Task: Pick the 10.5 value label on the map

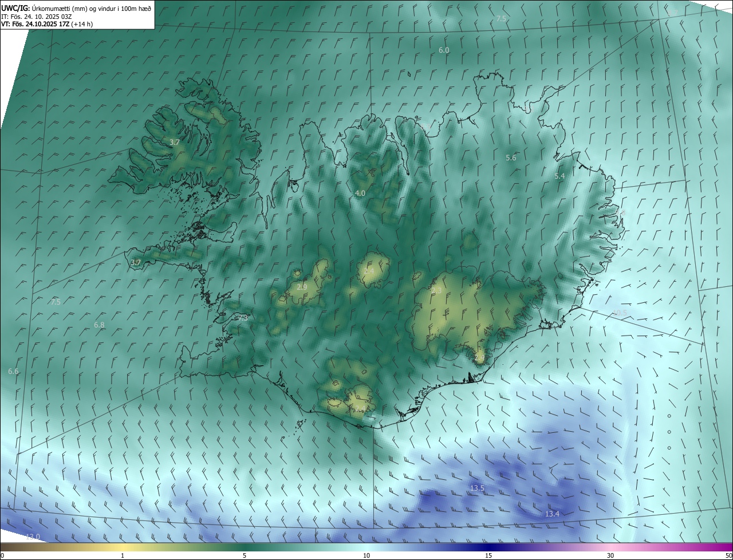Action: coord(620,313)
